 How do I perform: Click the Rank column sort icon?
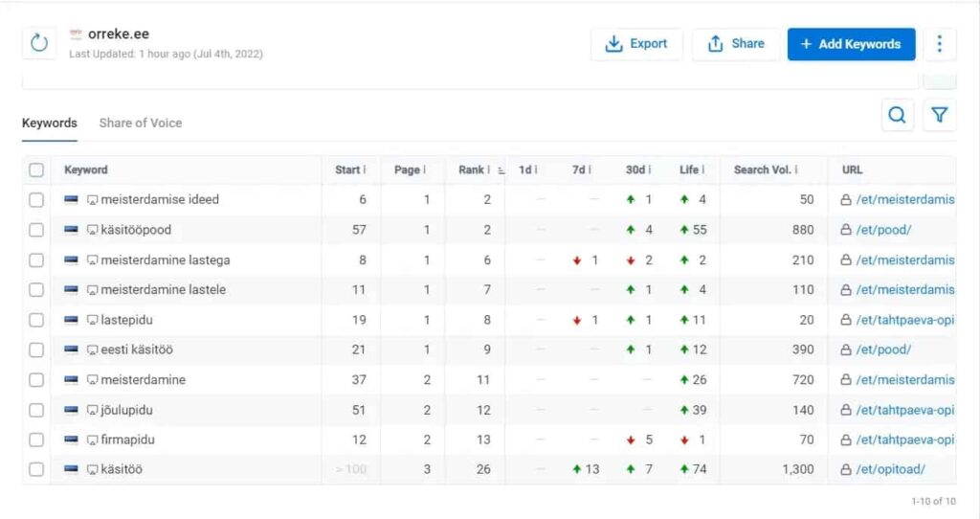click(x=501, y=170)
